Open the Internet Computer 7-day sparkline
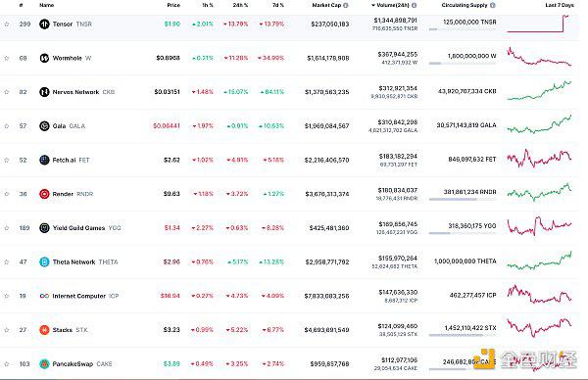 pyautogui.click(x=539, y=295)
